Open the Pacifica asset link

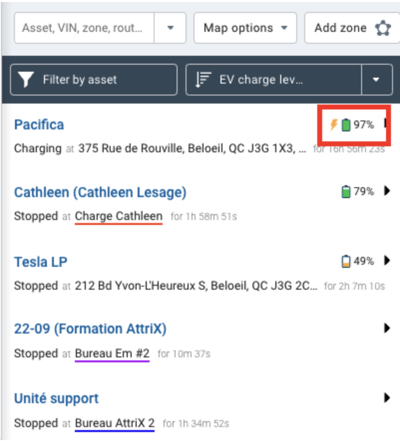[x=39, y=125]
